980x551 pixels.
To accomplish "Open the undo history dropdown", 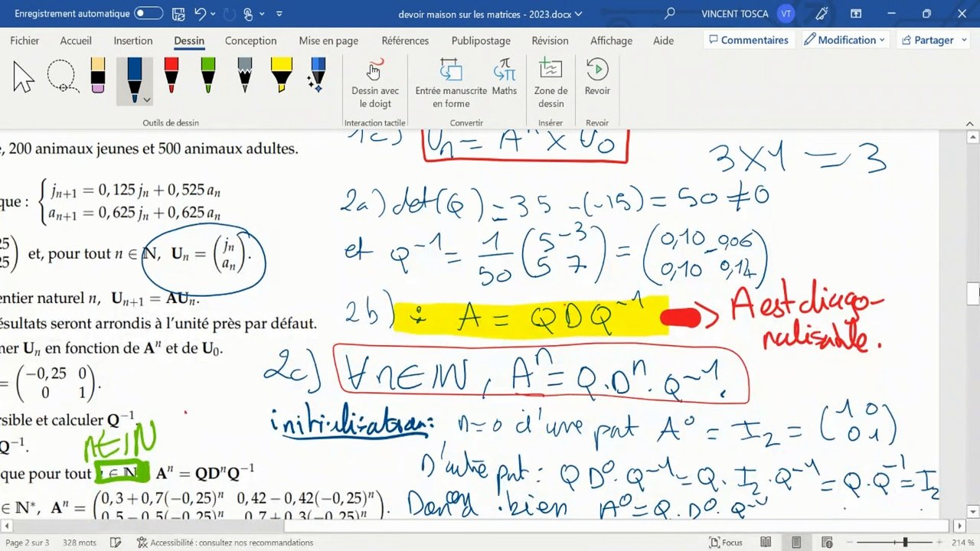I will [212, 14].
